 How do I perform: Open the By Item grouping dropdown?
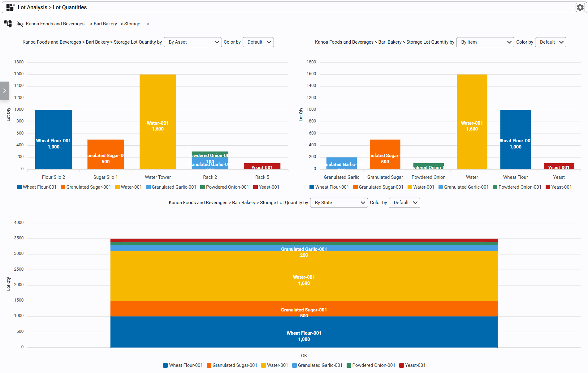[x=485, y=42]
